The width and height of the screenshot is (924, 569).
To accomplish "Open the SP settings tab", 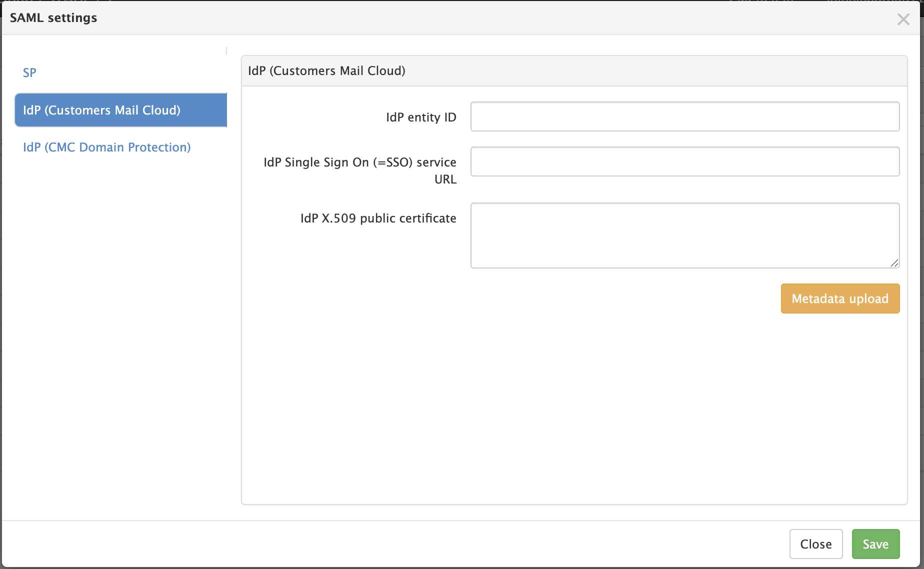I will coord(29,73).
